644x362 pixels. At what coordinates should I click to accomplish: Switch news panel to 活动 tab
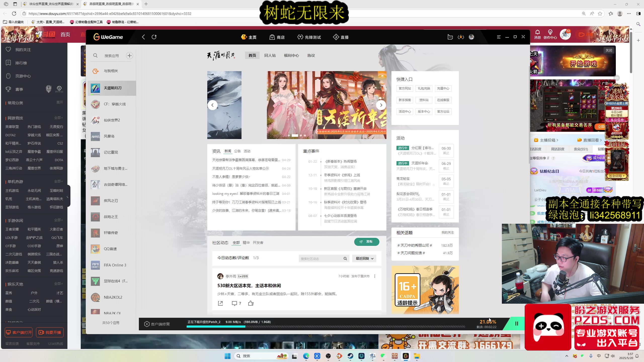(x=247, y=151)
